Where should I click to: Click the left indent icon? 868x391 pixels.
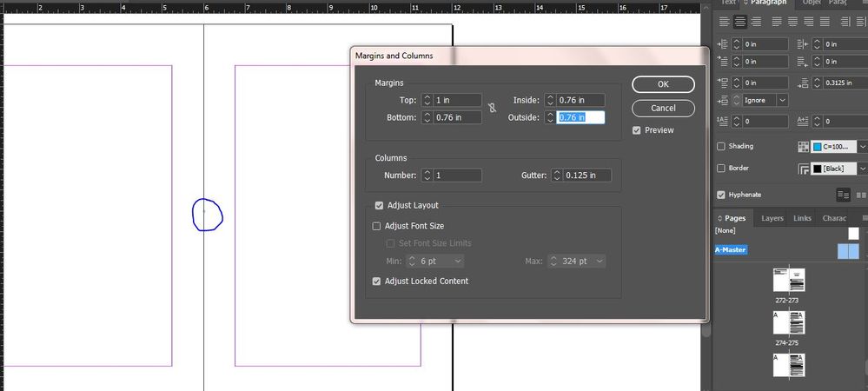(x=723, y=44)
